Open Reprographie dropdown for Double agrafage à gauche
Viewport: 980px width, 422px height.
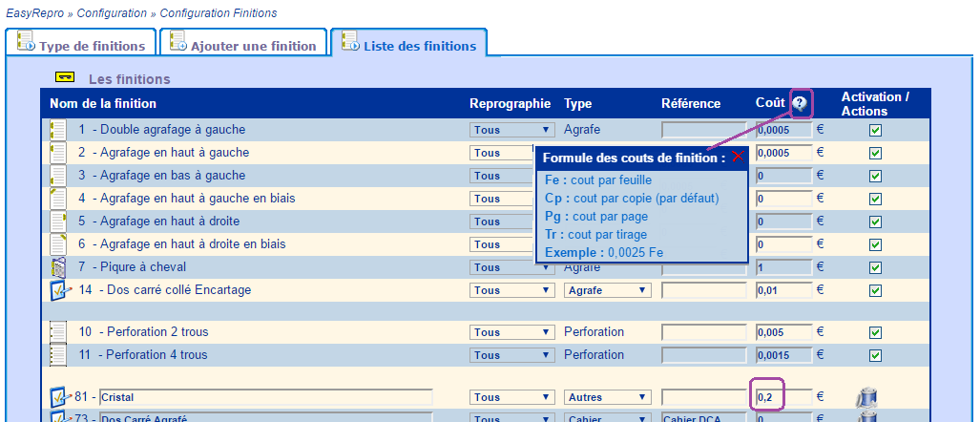511,130
